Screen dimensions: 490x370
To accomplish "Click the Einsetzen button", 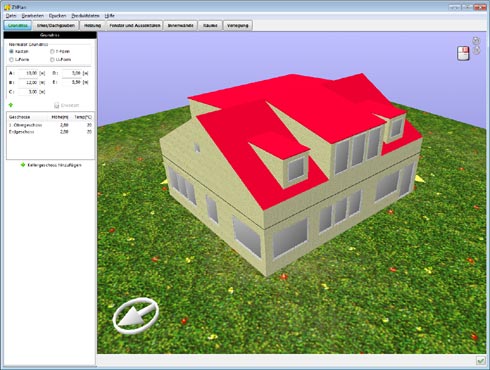I will tap(67, 105).
